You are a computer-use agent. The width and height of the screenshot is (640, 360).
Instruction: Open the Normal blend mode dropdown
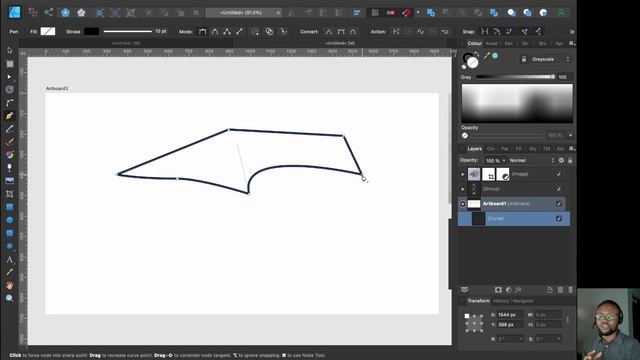tap(532, 160)
